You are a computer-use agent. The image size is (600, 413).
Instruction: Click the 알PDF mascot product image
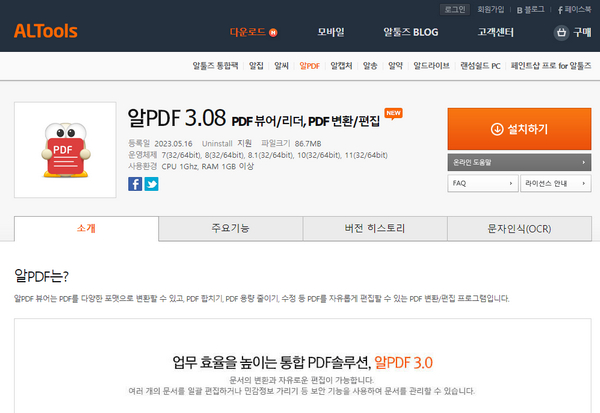[65, 150]
